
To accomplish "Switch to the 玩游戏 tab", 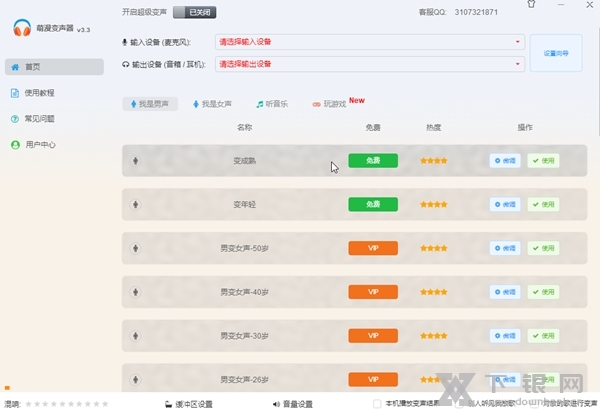I will click(329, 104).
